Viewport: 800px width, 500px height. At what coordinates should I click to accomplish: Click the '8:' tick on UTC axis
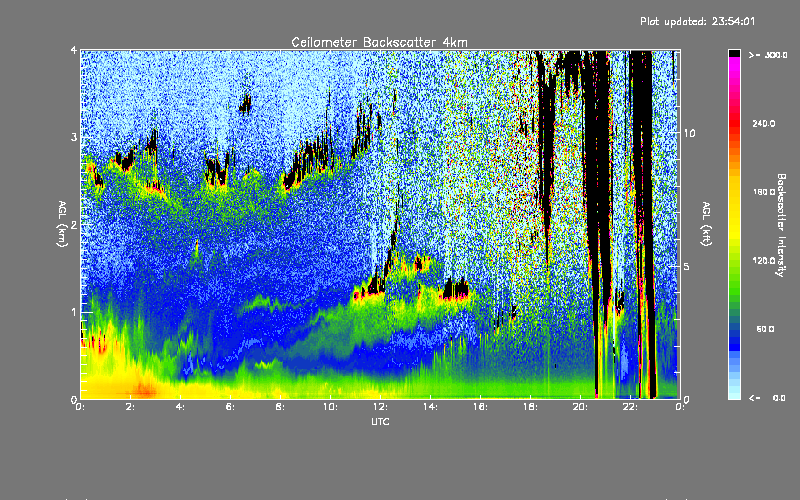281,407
